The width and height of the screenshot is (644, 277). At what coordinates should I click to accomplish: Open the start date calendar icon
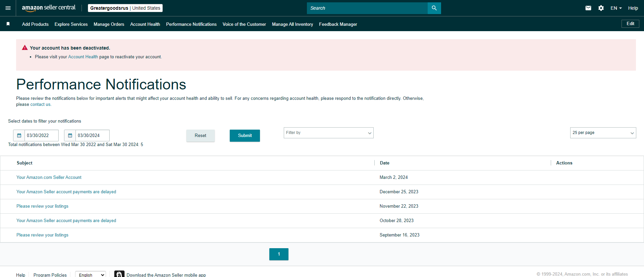point(19,135)
